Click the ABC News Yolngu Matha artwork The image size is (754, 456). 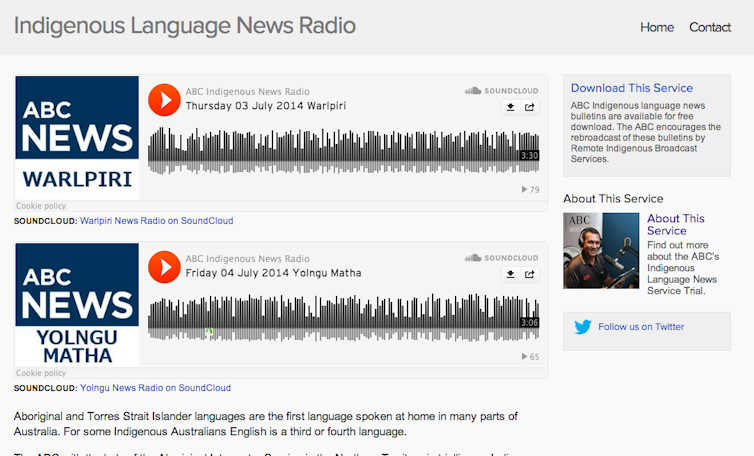(77, 305)
